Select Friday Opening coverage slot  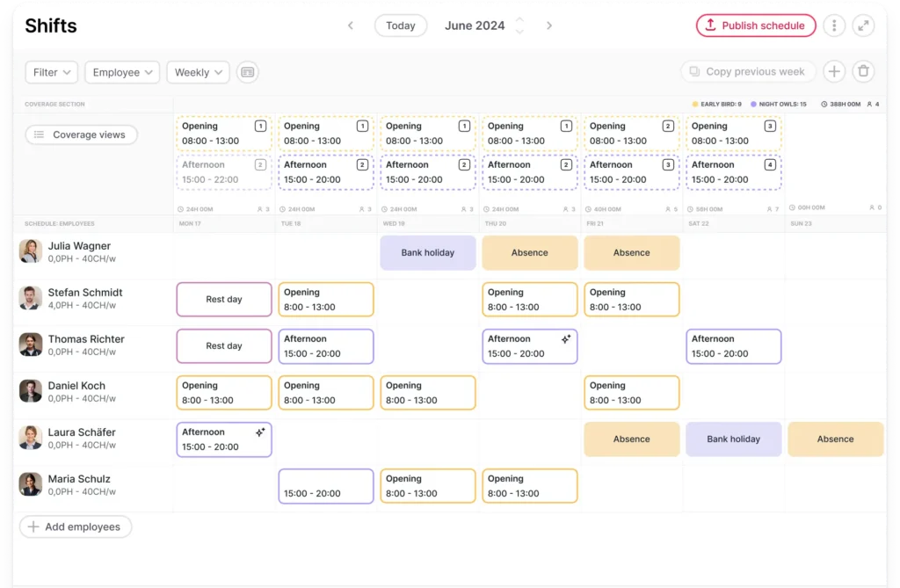pyautogui.click(x=631, y=134)
